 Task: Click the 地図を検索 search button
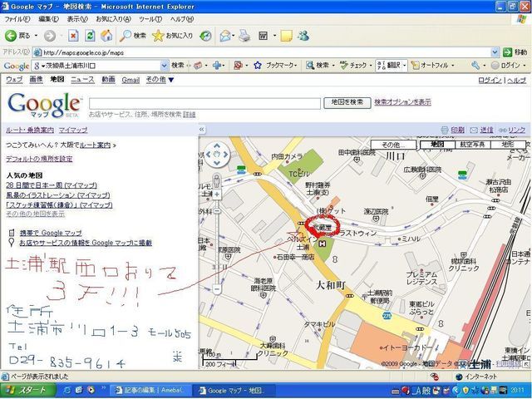347,102
